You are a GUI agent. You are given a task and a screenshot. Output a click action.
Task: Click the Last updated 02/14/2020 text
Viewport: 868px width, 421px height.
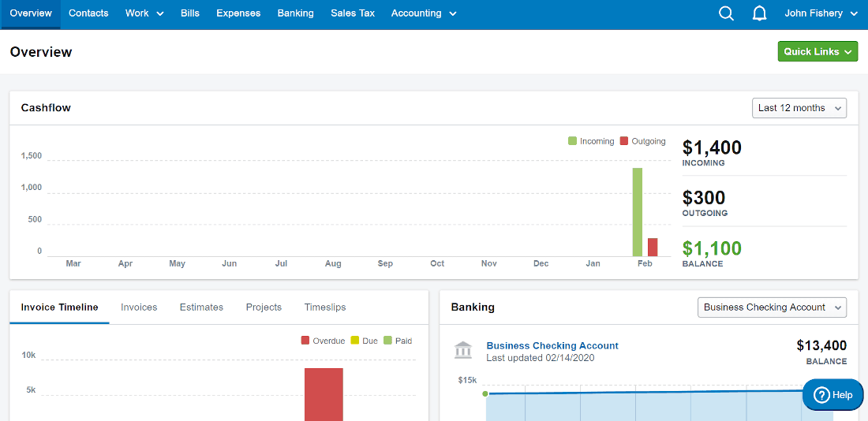541,358
